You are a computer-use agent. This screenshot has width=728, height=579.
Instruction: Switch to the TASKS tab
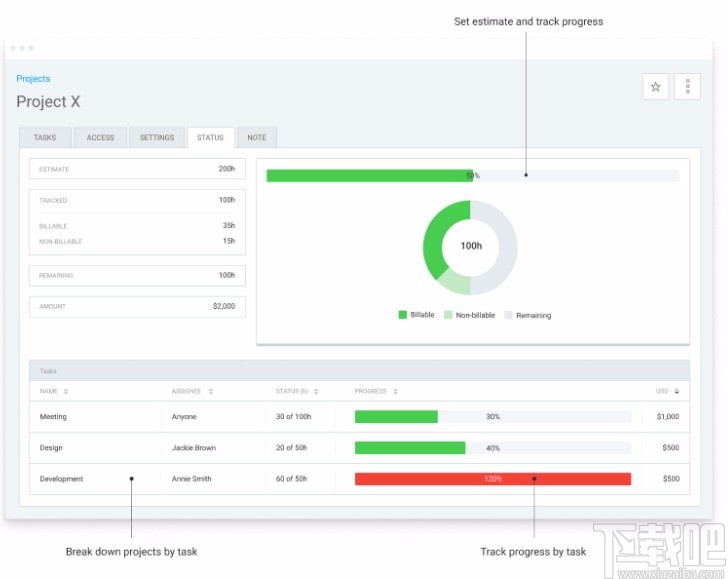[x=45, y=137]
